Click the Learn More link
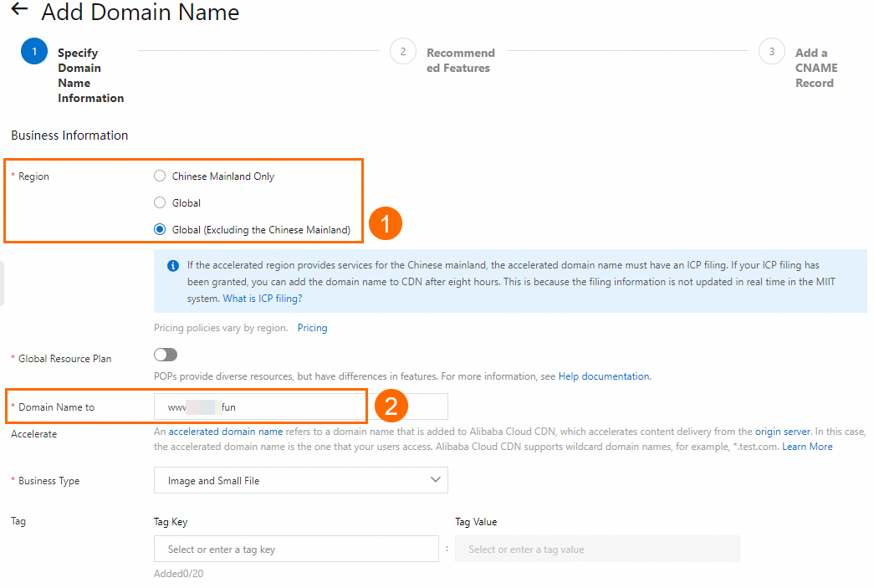 [x=807, y=447]
